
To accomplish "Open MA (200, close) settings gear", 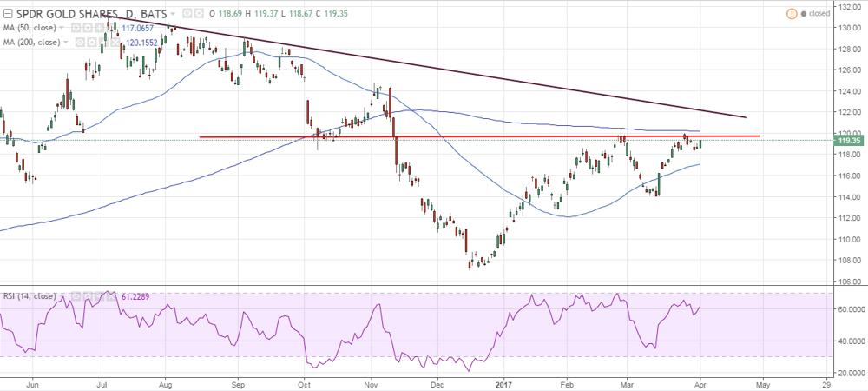I will pos(92,42).
